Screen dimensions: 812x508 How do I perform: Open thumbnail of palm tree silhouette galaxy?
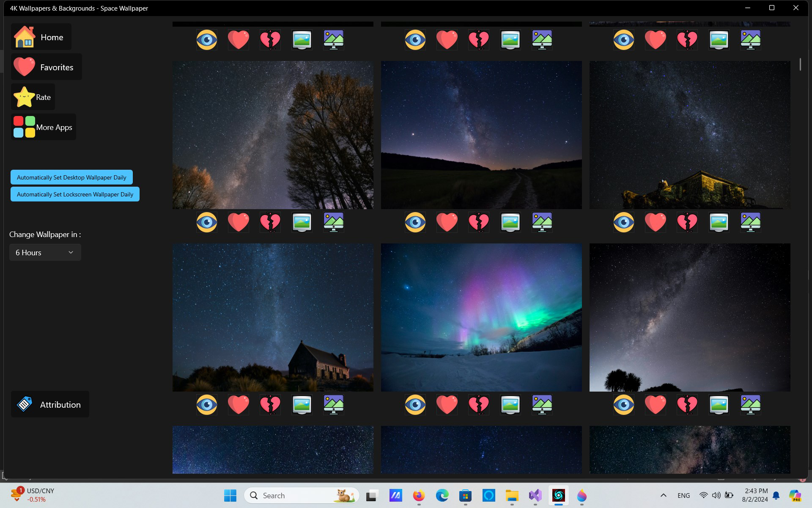point(690,317)
